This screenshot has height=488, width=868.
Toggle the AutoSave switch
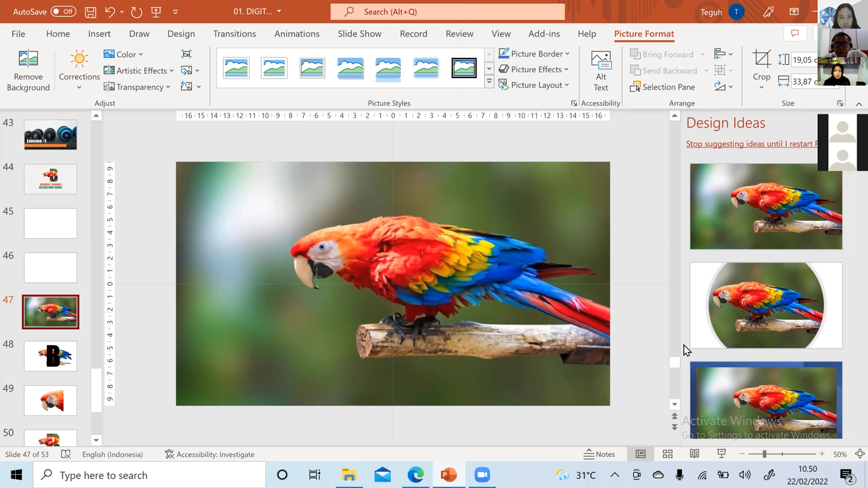point(63,11)
